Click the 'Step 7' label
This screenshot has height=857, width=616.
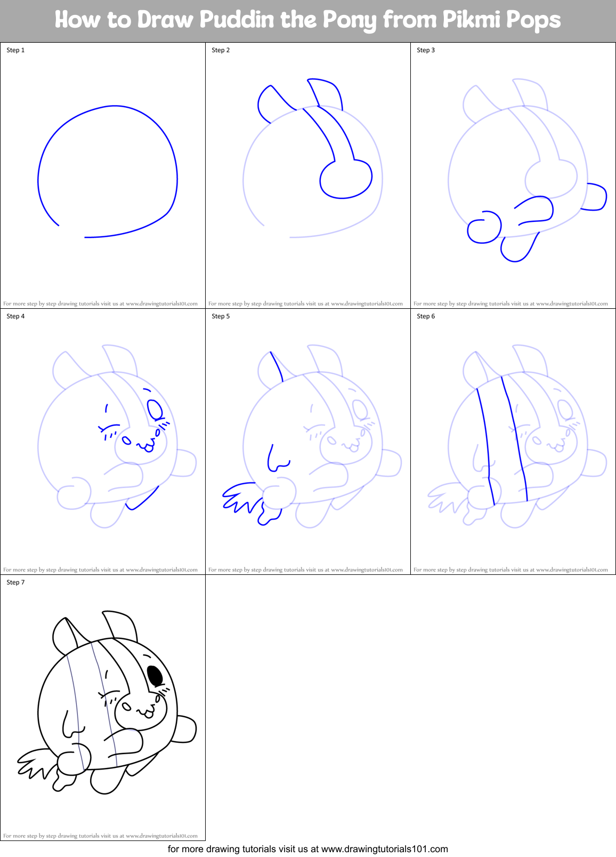(15, 582)
